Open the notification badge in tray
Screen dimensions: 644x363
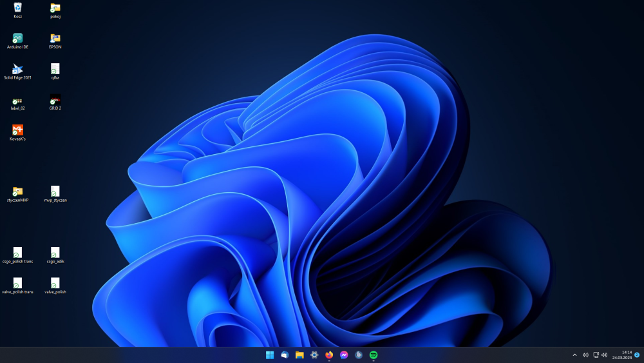[x=637, y=355]
